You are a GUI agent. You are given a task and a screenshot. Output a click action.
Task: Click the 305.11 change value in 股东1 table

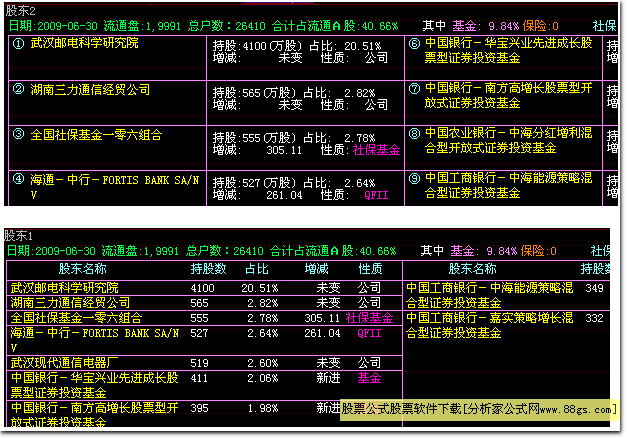(322, 318)
